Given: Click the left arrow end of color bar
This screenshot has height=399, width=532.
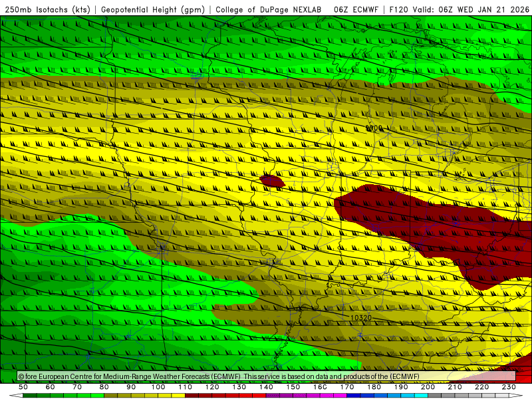Looking at the screenshot, I should pos(16,396).
